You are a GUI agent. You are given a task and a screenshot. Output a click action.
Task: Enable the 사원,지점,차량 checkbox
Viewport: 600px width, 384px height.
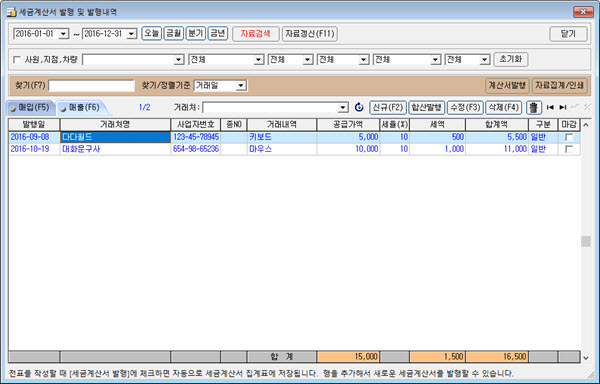[17, 60]
